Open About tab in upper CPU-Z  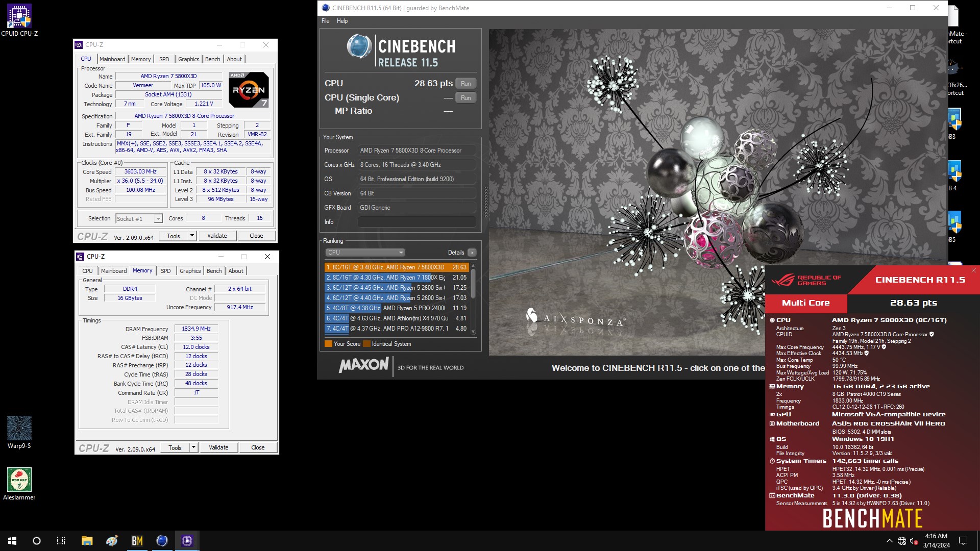(234, 59)
